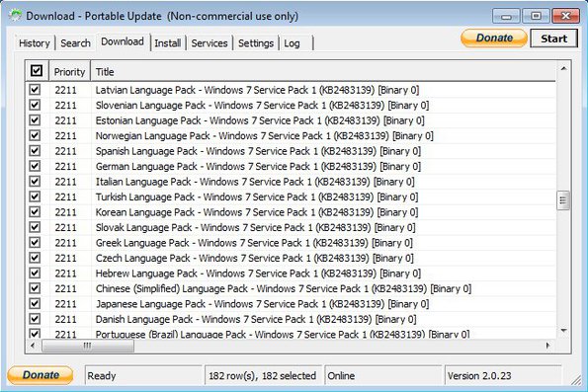The width and height of the screenshot is (588, 392).
Task: Uncheck the Danish Language Pack checkbox
Action: click(x=35, y=319)
